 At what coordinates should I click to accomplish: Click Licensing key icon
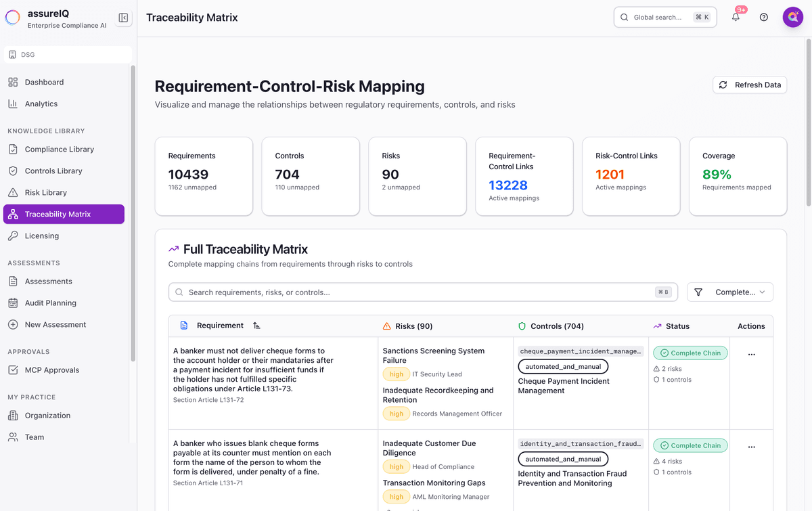[x=13, y=236]
